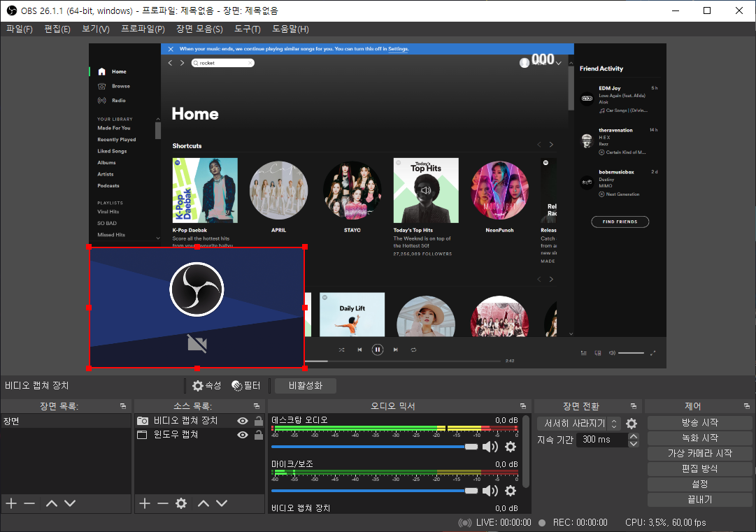Toggle shuffle in Spotify player

(x=341, y=350)
